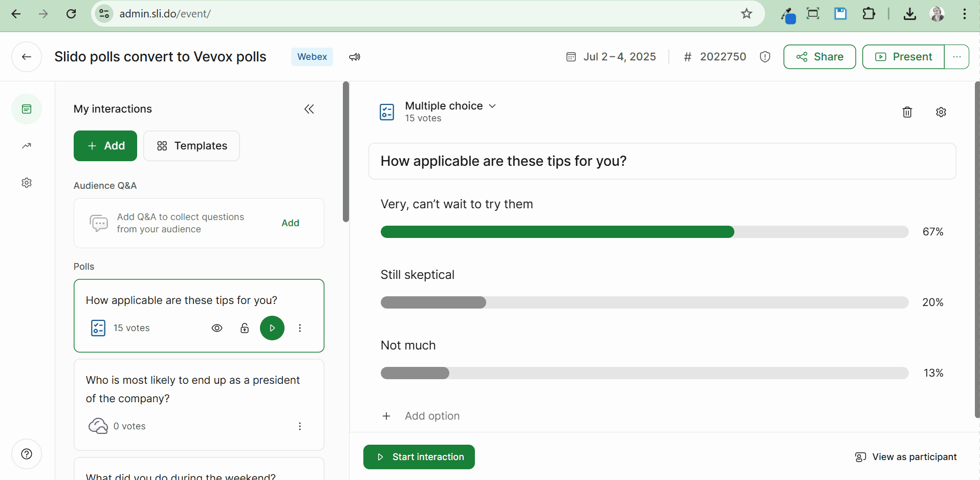Open the Interactions panel in the left sidebar
This screenshot has width=980, height=480.
click(26, 108)
